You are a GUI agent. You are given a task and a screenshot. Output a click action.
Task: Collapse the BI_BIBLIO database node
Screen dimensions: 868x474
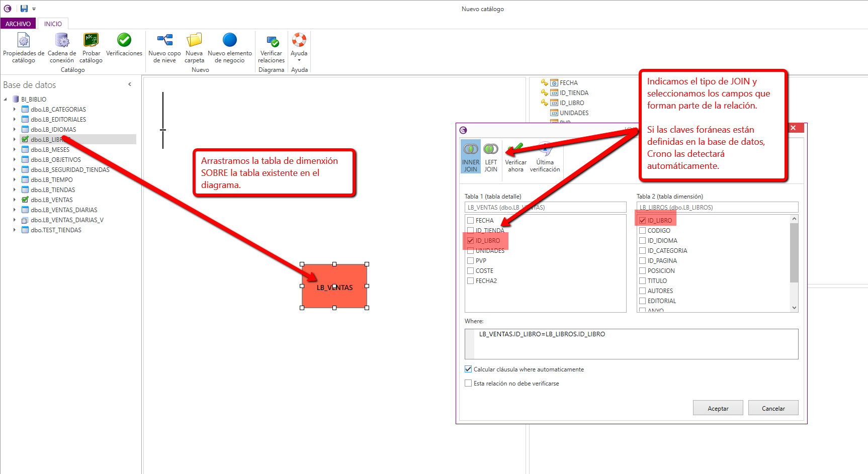[x=6, y=100]
